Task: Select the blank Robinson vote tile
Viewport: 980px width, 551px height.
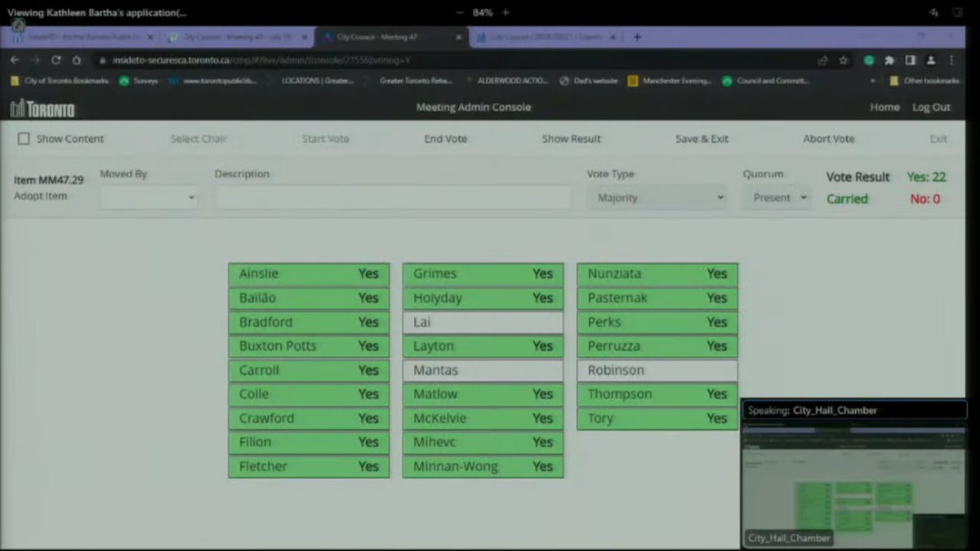Action: click(657, 371)
